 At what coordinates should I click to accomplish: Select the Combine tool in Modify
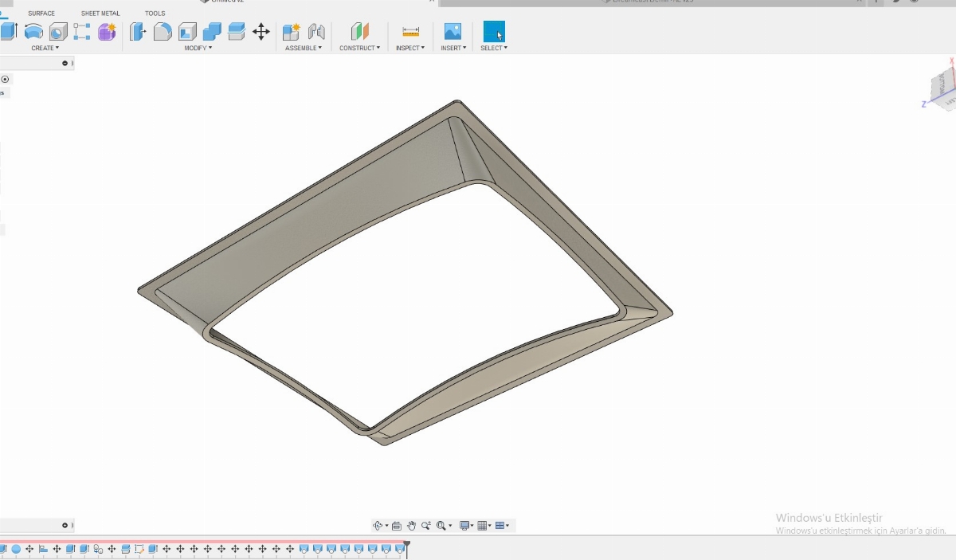coord(212,32)
